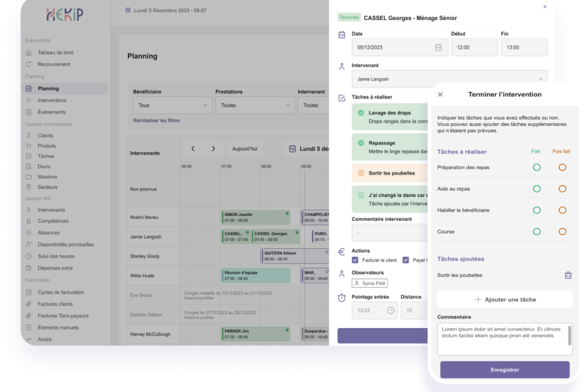Delete the 'Sortir les poubelles' added task
Viewport: 585px width, 392px height.
point(568,275)
